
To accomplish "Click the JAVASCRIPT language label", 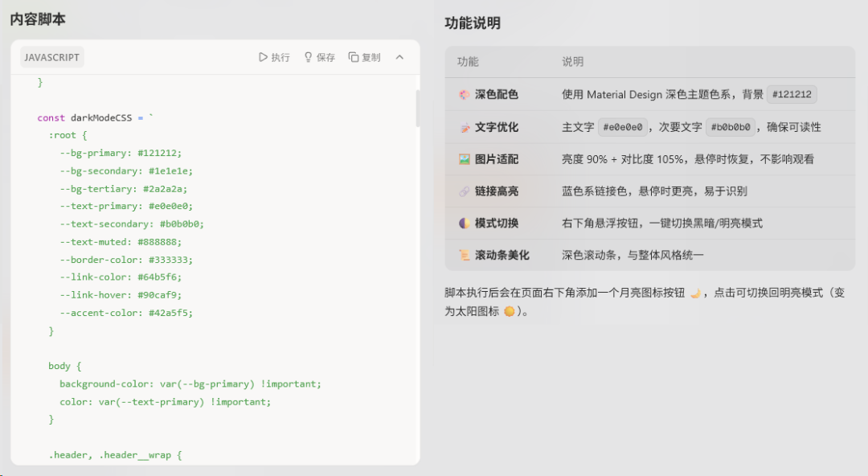I will tap(52, 57).
